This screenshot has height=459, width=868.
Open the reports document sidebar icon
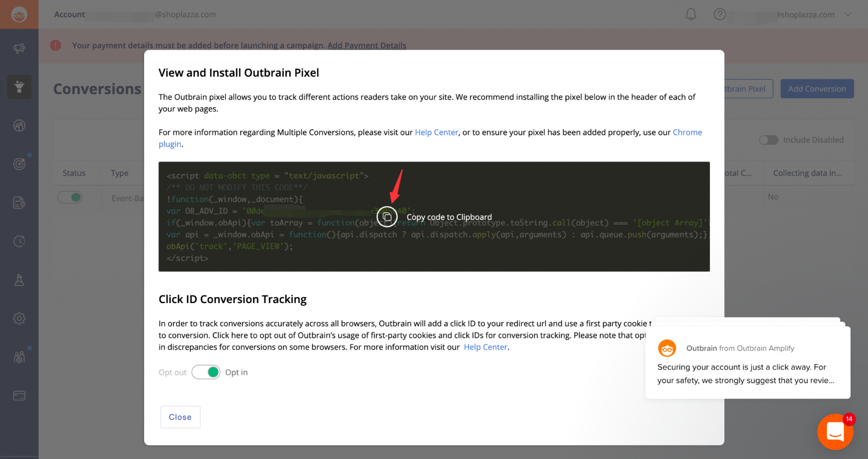(19, 203)
